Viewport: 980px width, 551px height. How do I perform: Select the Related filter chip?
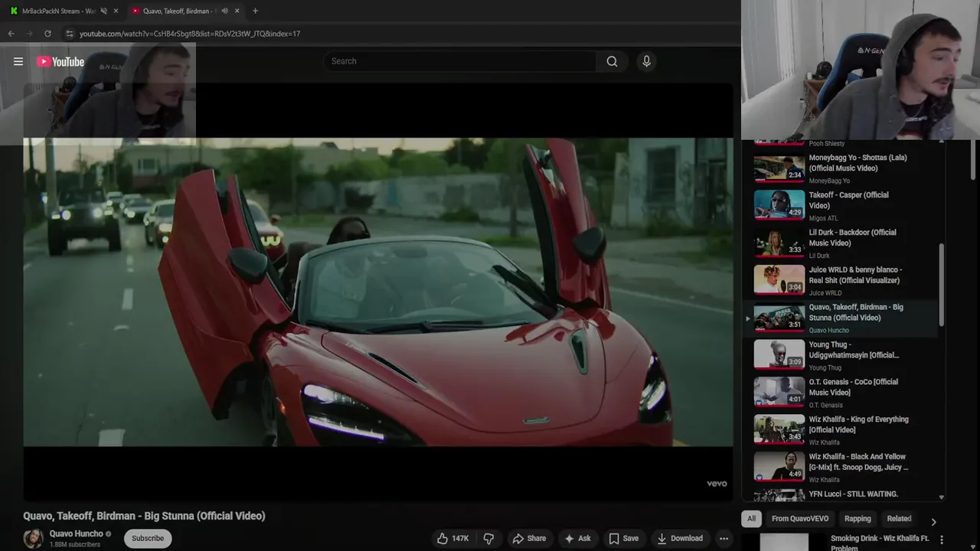(899, 518)
